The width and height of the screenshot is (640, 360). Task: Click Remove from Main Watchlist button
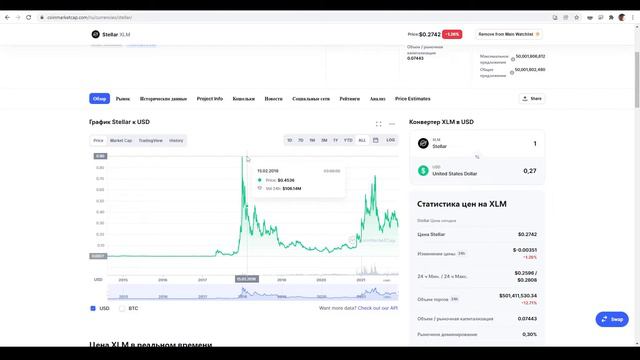coord(509,34)
